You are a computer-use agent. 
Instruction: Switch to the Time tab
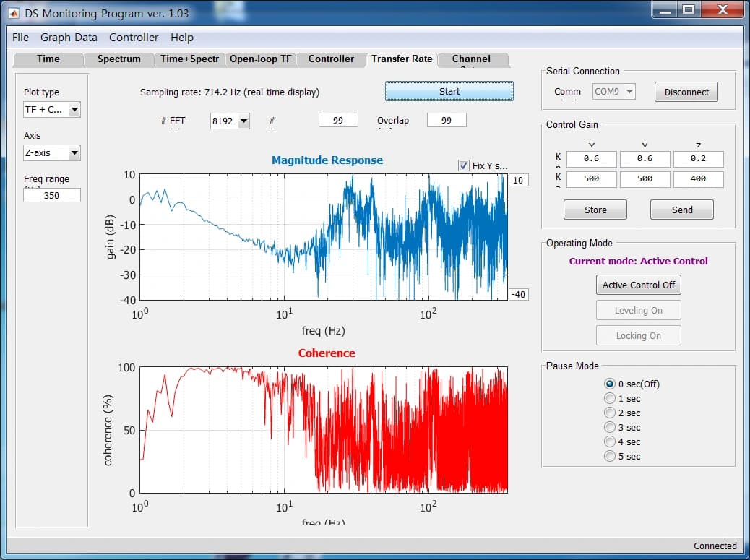pos(48,59)
